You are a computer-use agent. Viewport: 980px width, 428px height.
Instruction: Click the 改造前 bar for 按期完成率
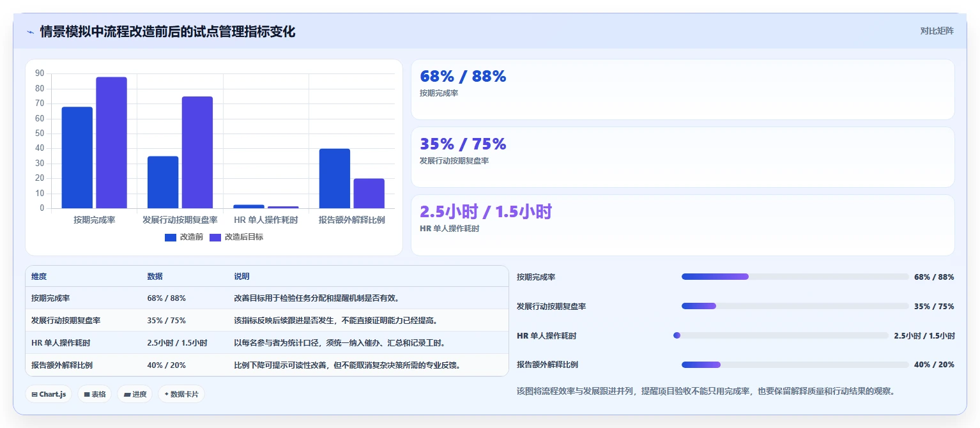pyautogui.click(x=77, y=158)
